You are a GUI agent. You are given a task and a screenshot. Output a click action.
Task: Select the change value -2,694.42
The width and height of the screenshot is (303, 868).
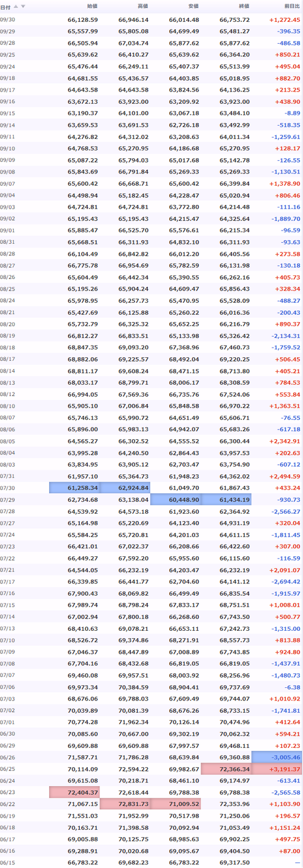[x=285, y=581]
